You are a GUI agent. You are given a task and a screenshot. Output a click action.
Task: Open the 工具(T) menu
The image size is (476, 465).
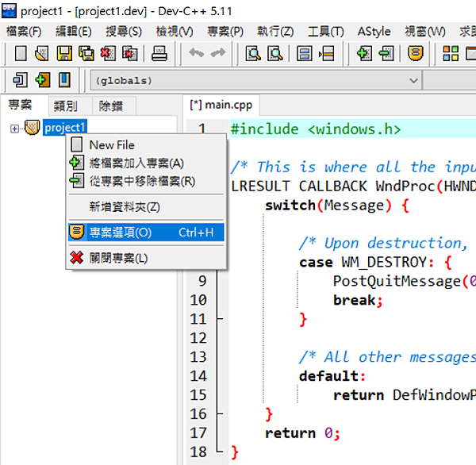coord(326,31)
